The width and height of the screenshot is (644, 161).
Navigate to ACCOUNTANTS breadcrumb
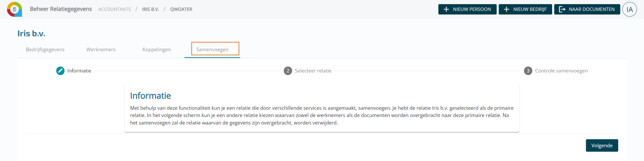pyautogui.click(x=114, y=9)
